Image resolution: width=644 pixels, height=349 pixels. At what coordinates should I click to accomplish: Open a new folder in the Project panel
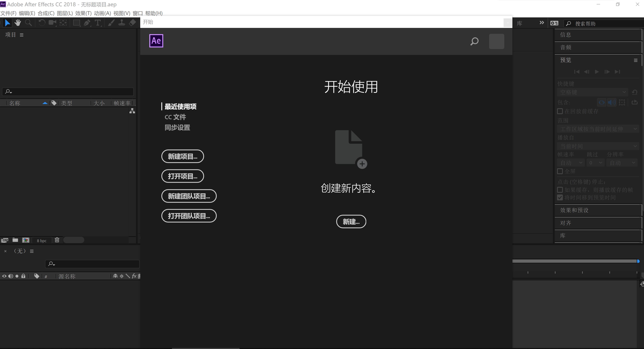(15, 240)
